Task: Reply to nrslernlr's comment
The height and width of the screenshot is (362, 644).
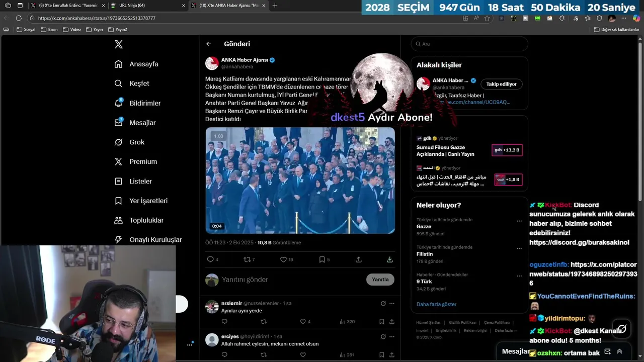Action: point(224,321)
